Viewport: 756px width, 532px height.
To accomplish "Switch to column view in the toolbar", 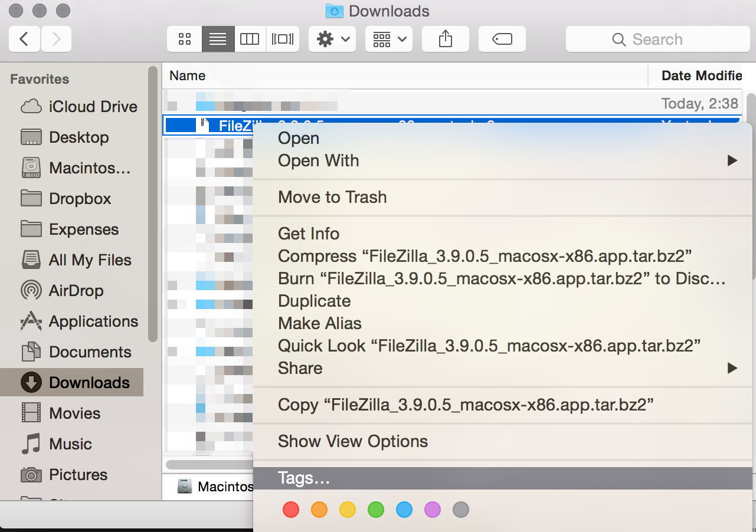I will [x=250, y=40].
